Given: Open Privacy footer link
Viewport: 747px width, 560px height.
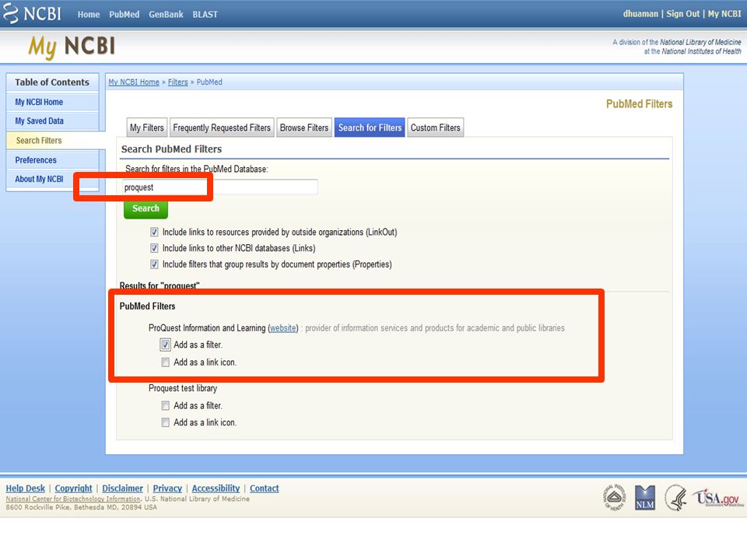Looking at the screenshot, I should tap(167, 488).
